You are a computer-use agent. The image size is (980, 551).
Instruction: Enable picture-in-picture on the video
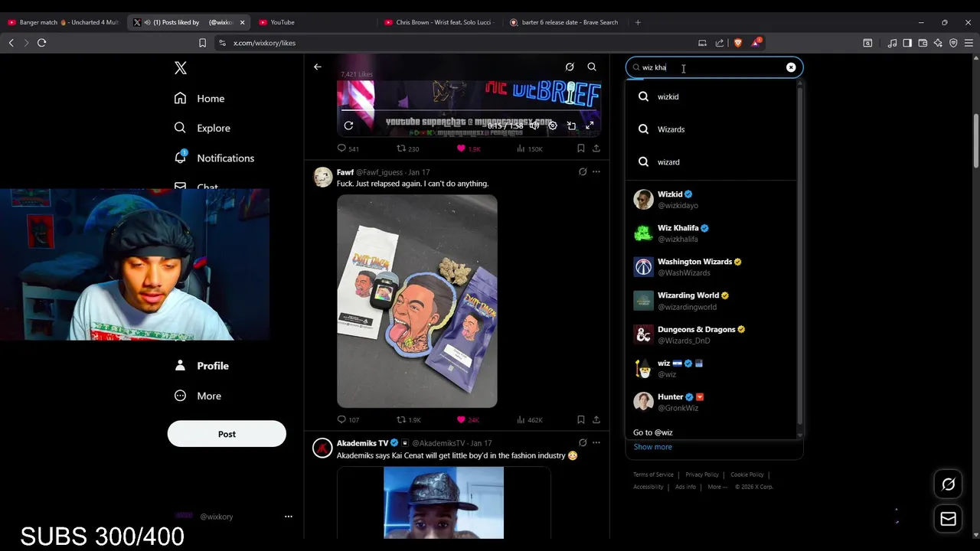pos(571,126)
